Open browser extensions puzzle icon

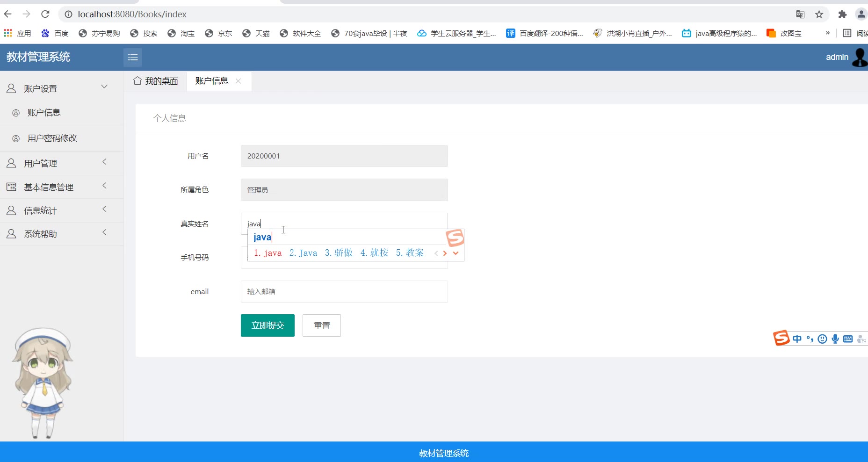842,14
